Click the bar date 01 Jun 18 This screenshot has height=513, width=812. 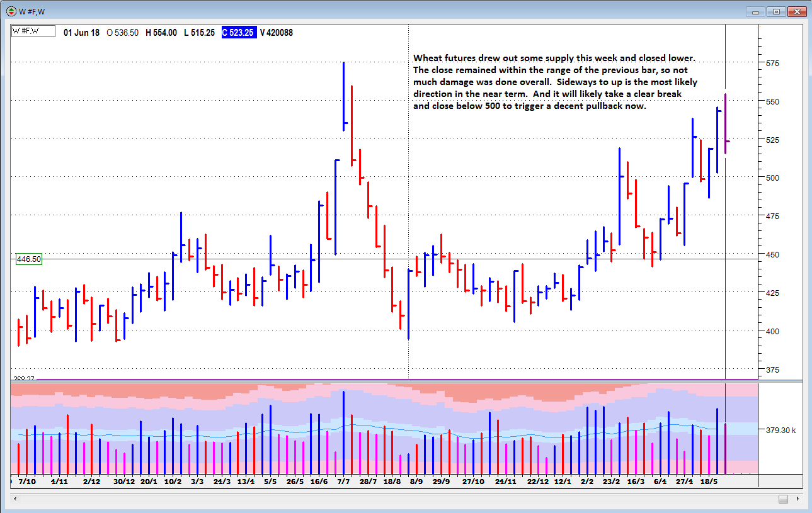coord(81,32)
